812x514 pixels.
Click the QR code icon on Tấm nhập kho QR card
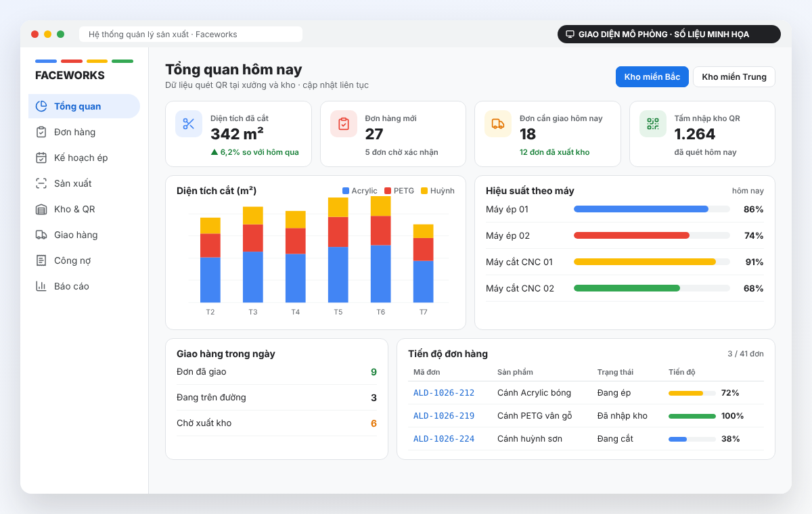point(653,124)
